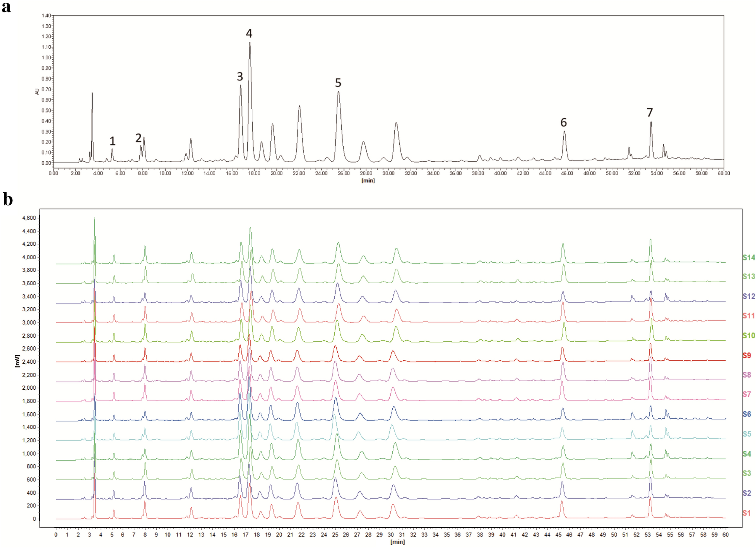Select the S2 trace label
The width and height of the screenshot is (756, 548).
click(x=747, y=493)
